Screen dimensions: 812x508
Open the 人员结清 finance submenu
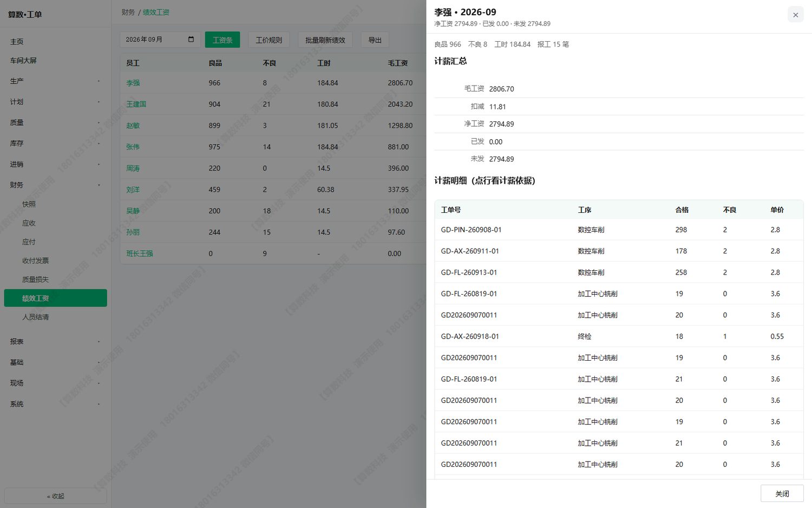[x=55, y=317]
